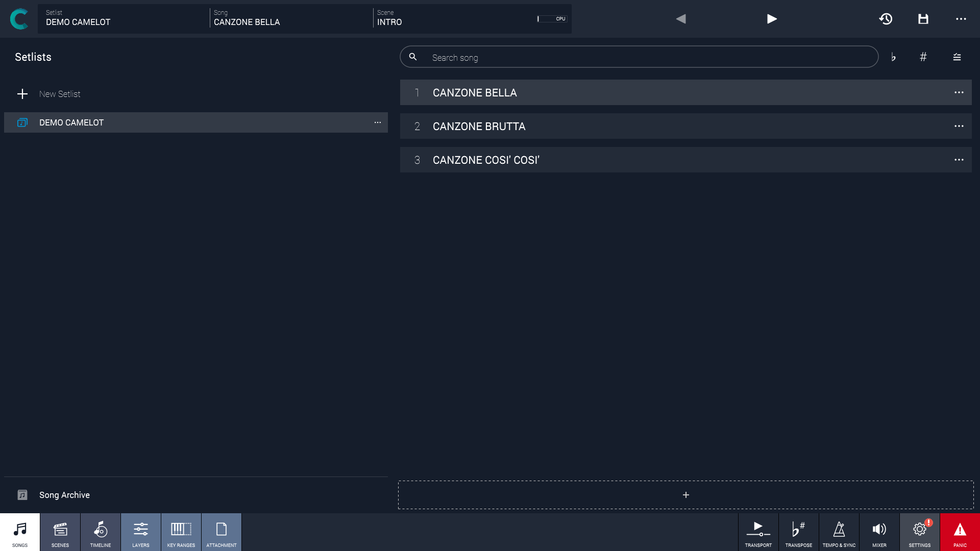Viewport: 980px width, 551px height.
Task: Toggle the flat accidental filter
Action: coord(893,57)
